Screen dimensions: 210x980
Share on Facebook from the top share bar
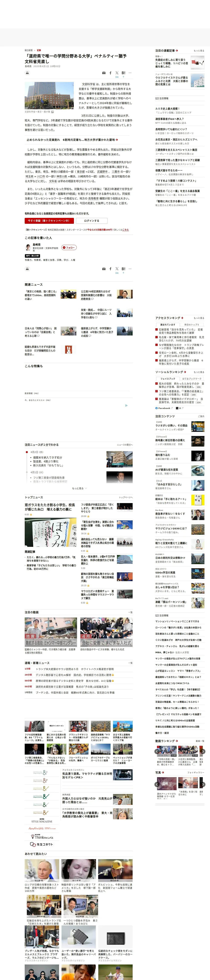[x=111, y=73]
